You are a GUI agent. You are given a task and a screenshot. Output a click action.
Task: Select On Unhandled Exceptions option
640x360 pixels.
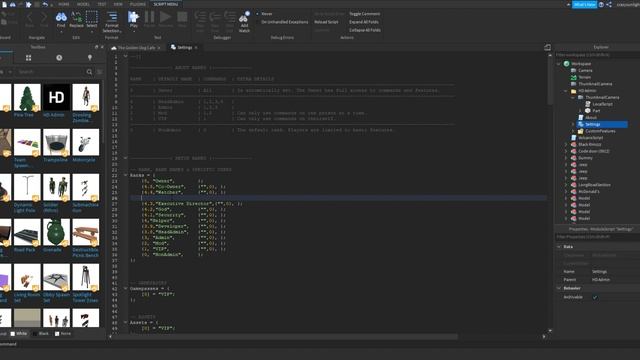point(284,22)
